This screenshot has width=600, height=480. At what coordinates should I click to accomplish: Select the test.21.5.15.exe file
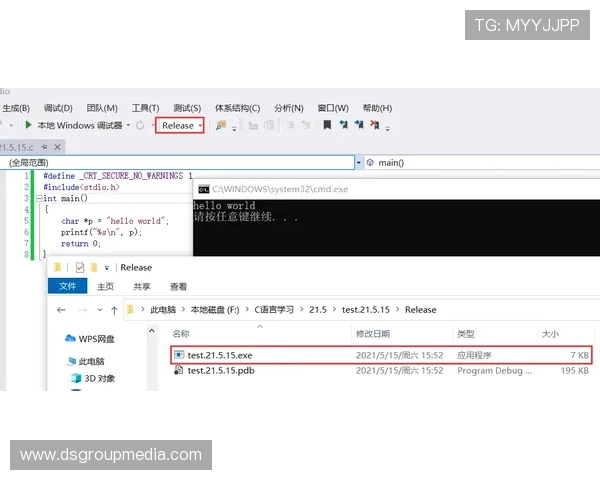point(381,355)
